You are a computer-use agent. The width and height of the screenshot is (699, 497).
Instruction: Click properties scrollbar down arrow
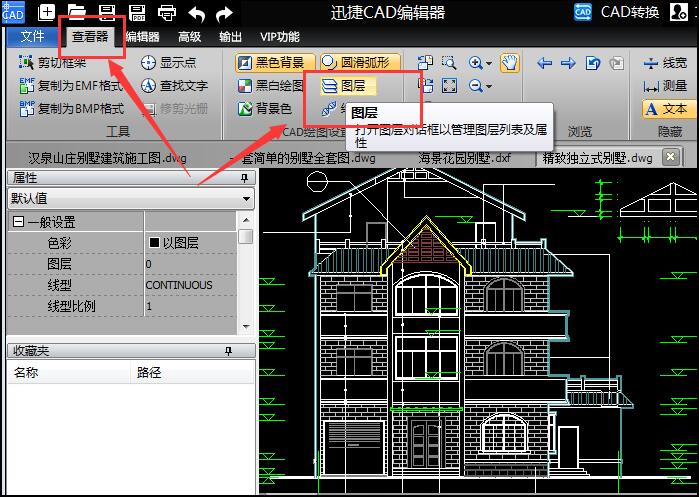pos(246,326)
